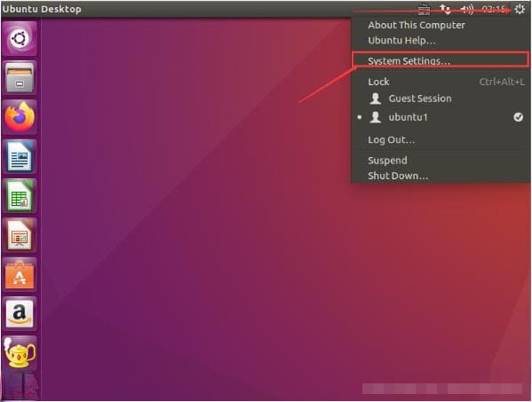Viewport: 532px width, 402px height.
Task: Expand the sound volume indicator
Action: [467, 10]
